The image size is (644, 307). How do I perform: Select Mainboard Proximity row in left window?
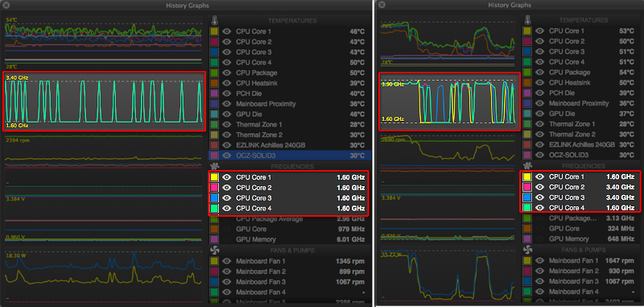(289, 104)
